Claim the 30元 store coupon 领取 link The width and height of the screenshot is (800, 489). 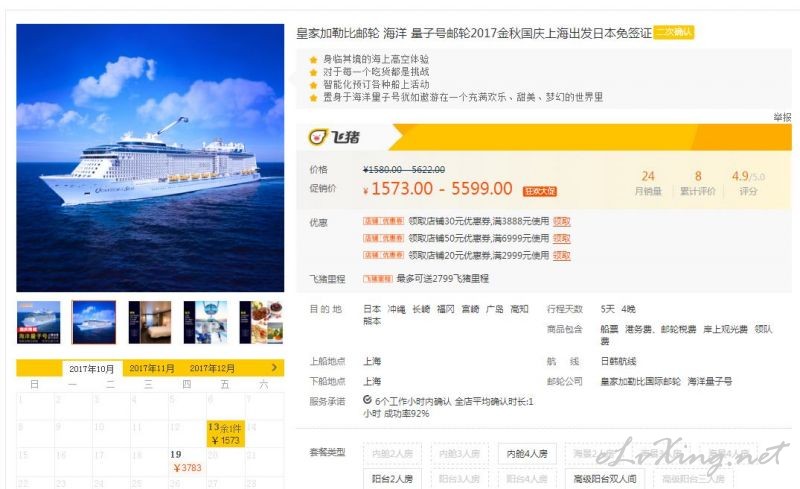[562, 221]
